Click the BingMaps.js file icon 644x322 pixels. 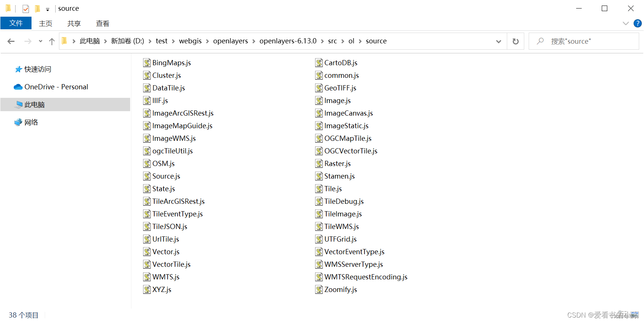click(x=147, y=63)
